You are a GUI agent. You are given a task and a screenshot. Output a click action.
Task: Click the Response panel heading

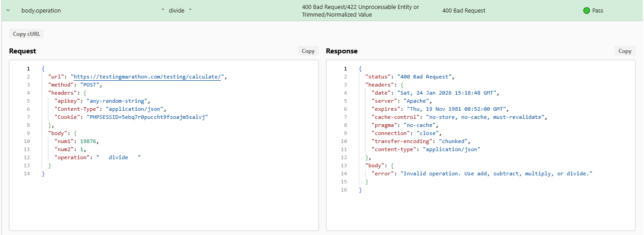342,51
